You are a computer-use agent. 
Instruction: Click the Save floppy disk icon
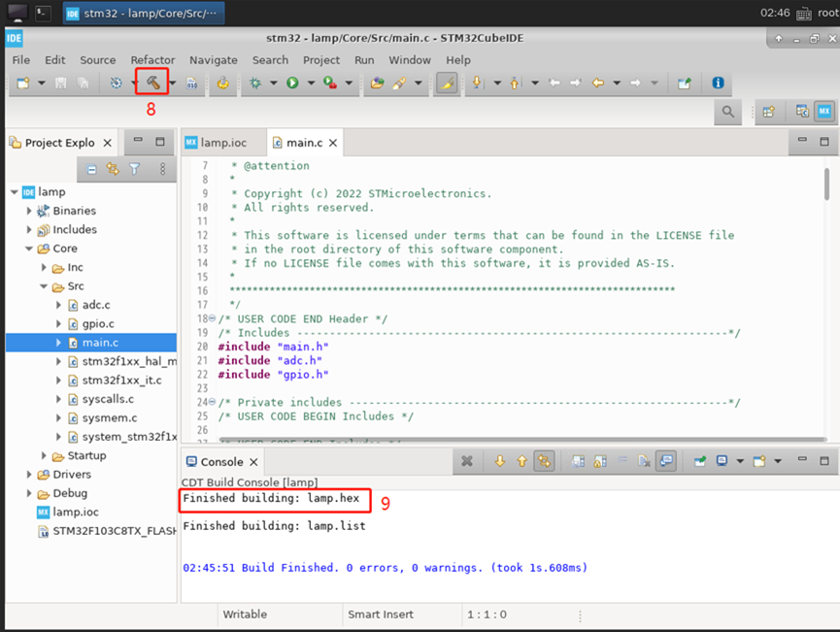tap(61, 83)
